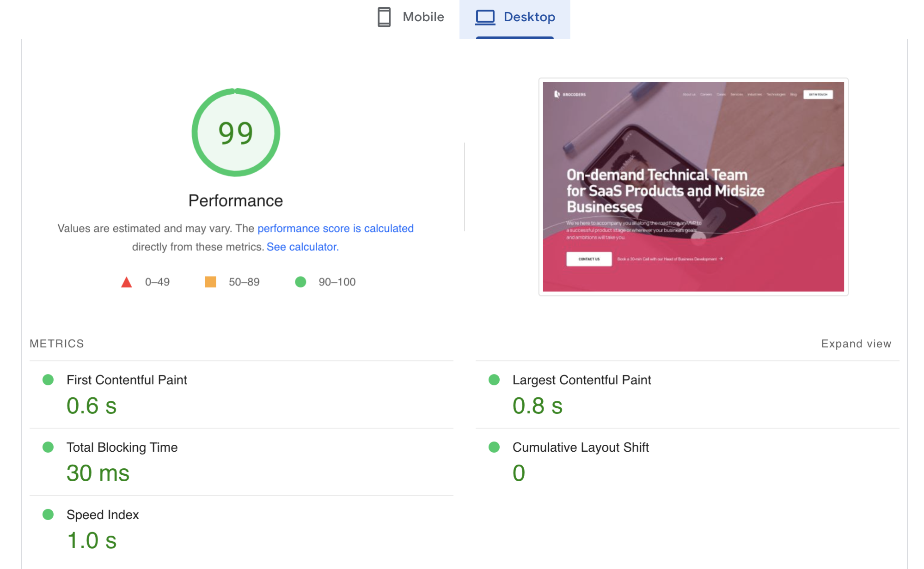Viewport: 924px width, 569px height.
Task: Click the 'Speed Index' label
Action: coord(103,515)
